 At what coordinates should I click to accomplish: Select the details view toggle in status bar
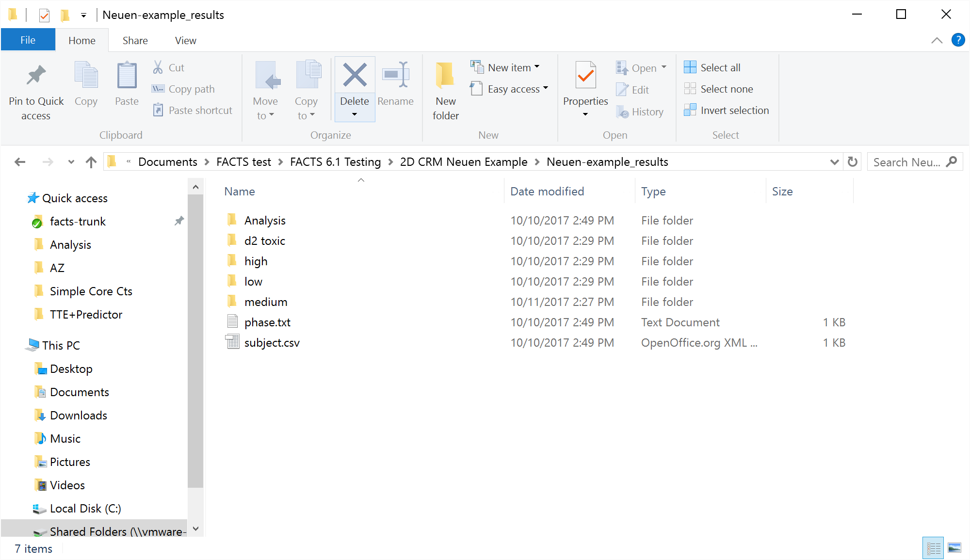[x=933, y=548]
